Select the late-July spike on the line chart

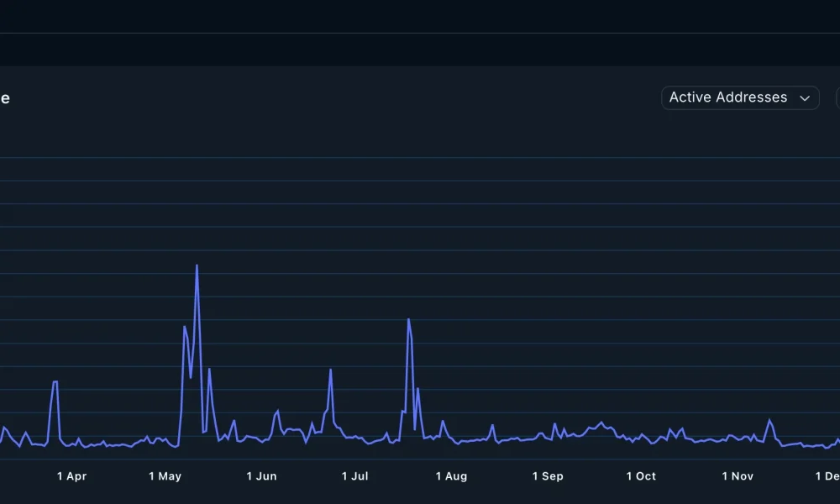(x=408, y=320)
